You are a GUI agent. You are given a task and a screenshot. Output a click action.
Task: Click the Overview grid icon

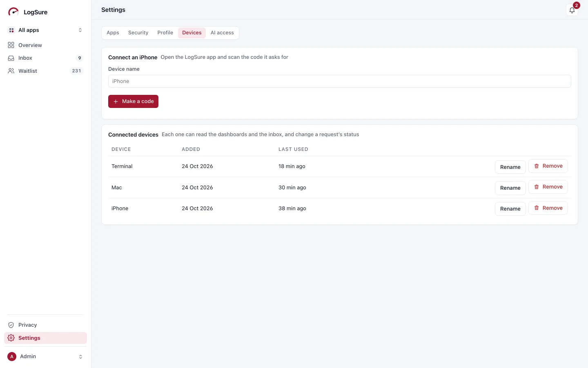pyautogui.click(x=11, y=45)
